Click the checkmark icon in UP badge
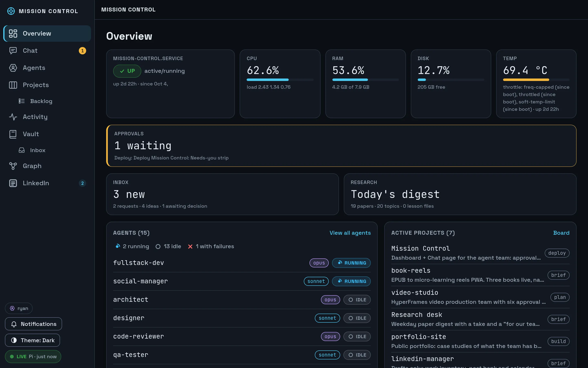Screen dimensions: 588x368 tap(122, 71)
